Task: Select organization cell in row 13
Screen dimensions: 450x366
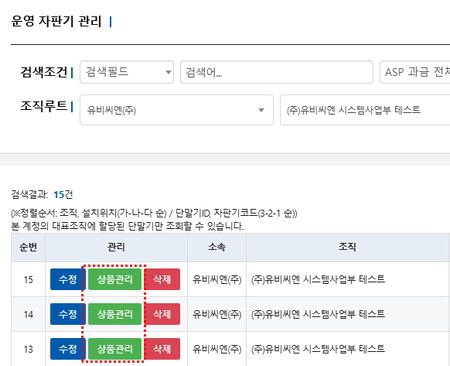Action: (x=348, y=349)
